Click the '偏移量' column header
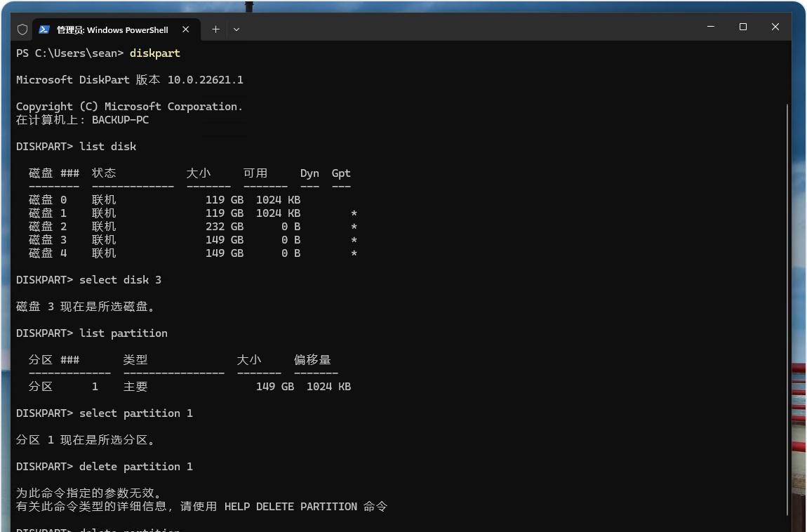Image resolution: width=807 pixels, height=532 pixels. point(312,360)
